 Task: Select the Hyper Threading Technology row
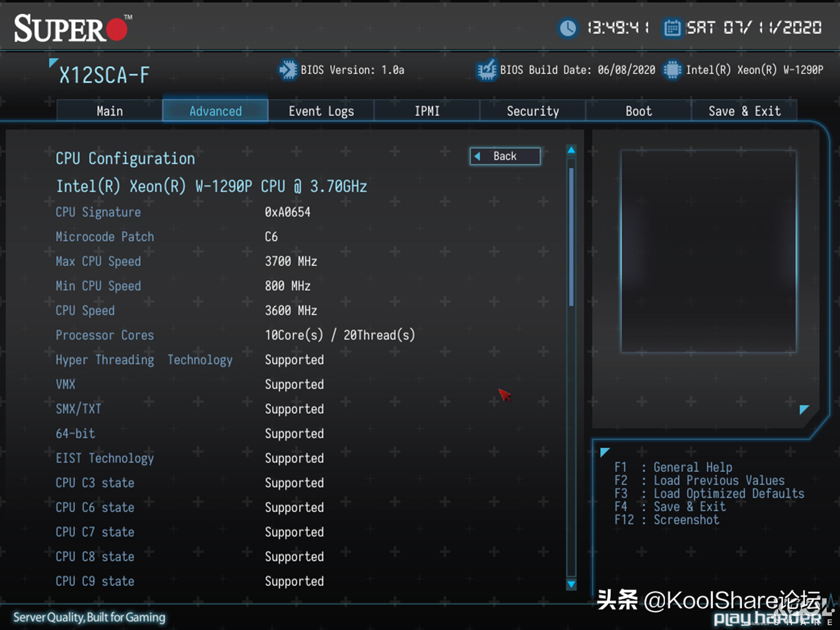pyautogui.click(x=144, y=360)
